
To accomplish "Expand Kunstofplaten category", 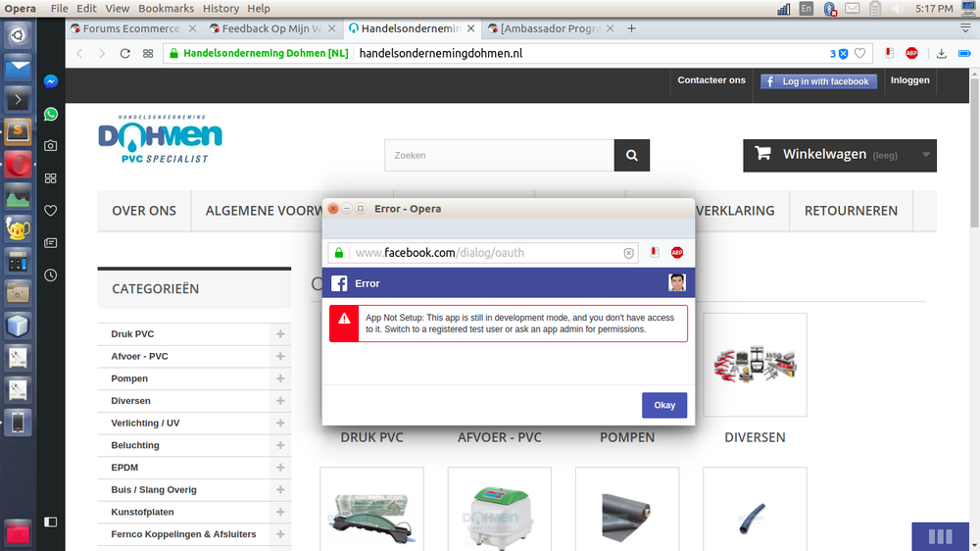I will (x=280, y=512).
